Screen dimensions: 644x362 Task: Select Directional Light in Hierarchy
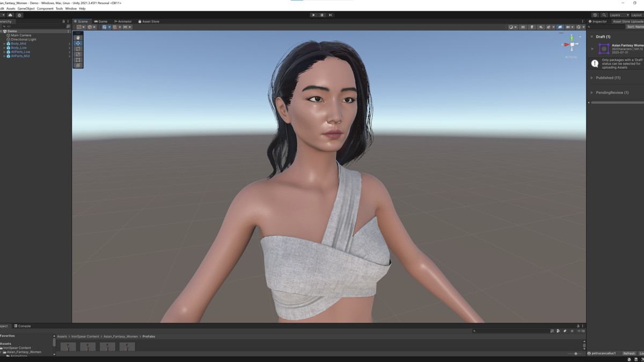[24, 39]
